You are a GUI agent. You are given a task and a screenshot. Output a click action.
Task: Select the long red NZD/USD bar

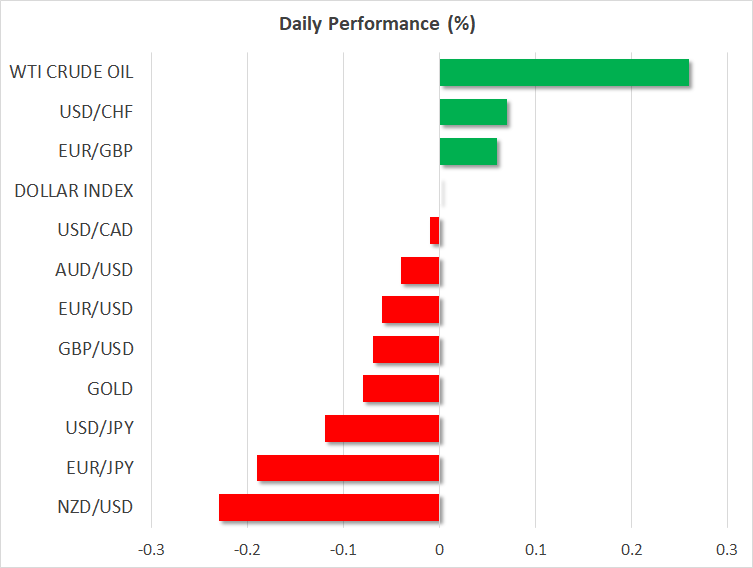pyautogui.click(x=329, y=507)
